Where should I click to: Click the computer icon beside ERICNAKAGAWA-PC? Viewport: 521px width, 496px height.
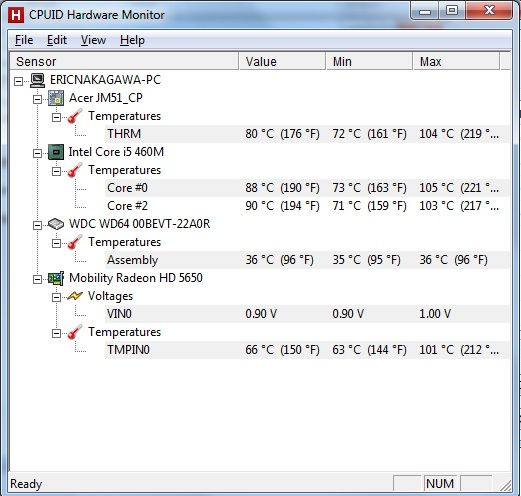pos(37,80)
